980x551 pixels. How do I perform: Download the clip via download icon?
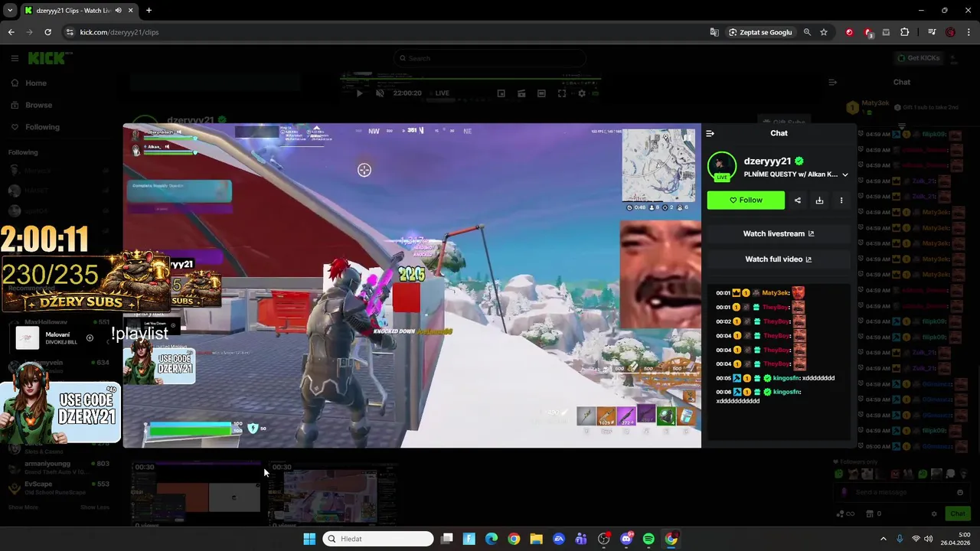(819, 201)
